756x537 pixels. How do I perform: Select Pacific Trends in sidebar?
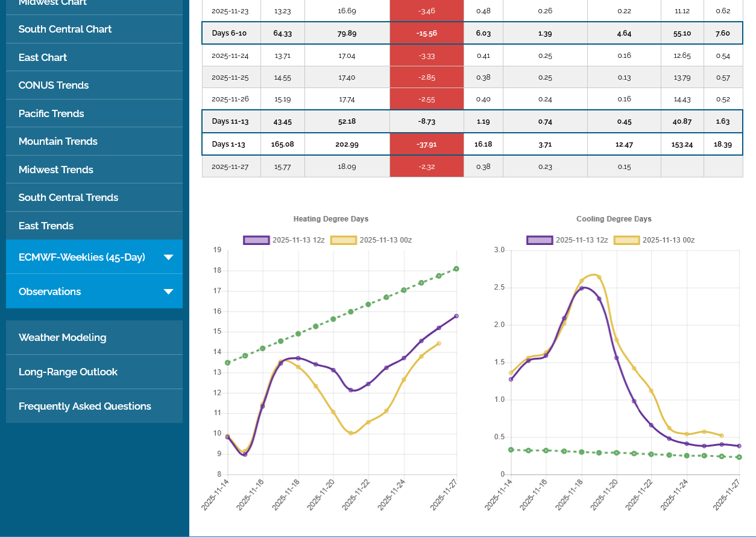(51, 113)
